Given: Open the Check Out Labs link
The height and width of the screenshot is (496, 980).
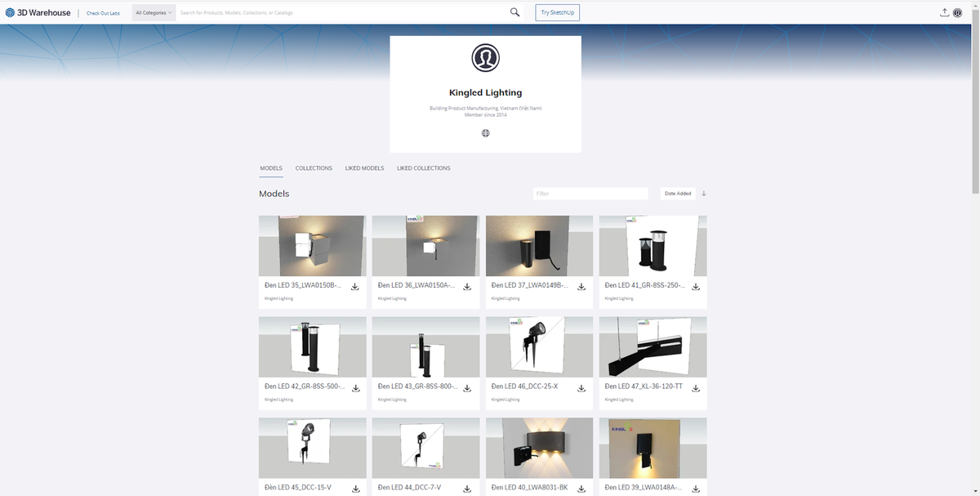Looking at the screenshot, I should tap(103, 13).
